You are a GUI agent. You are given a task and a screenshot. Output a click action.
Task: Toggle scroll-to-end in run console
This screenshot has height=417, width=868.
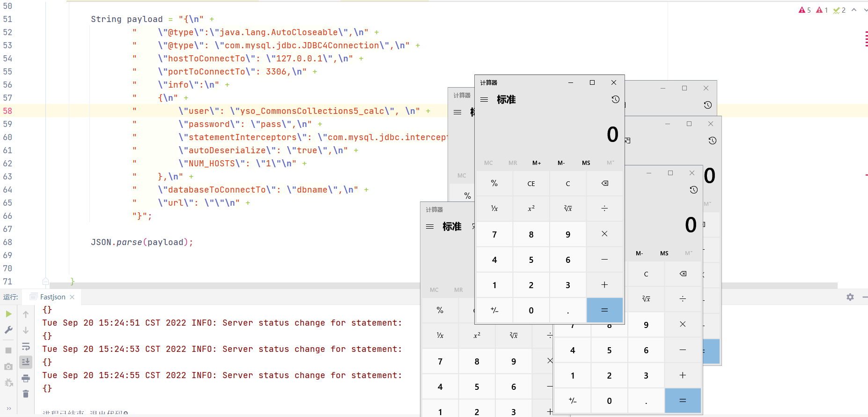click(x=26, y=362)
